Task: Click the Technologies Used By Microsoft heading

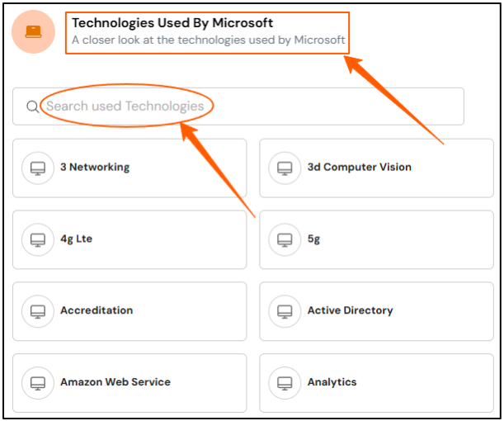Action: (172, 23)
